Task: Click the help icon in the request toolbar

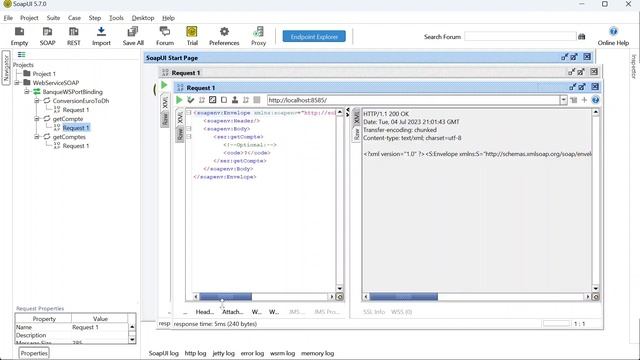Action: (596, 100)
